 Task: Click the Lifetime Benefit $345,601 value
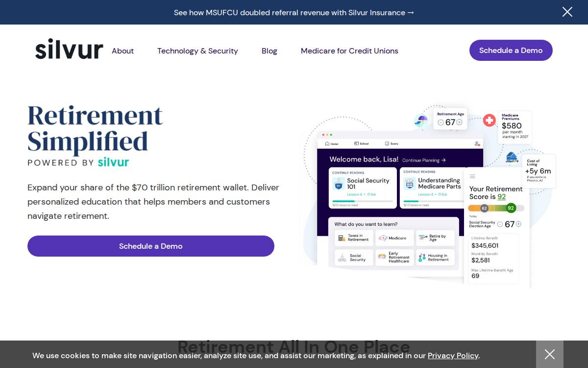(485, 245)
